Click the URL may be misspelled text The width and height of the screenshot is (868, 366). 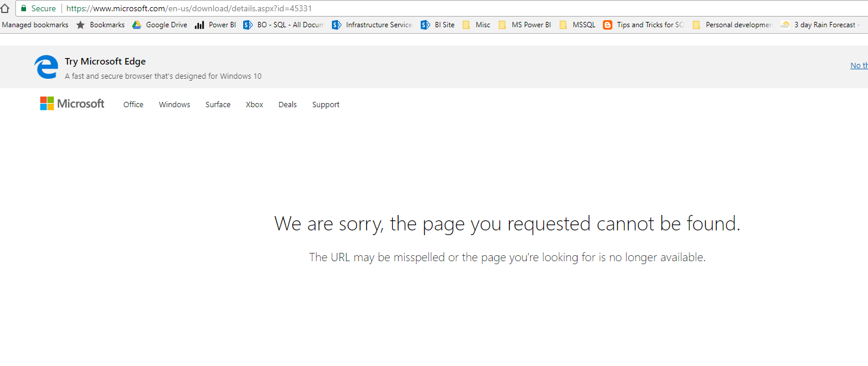[x=507, y=257]
